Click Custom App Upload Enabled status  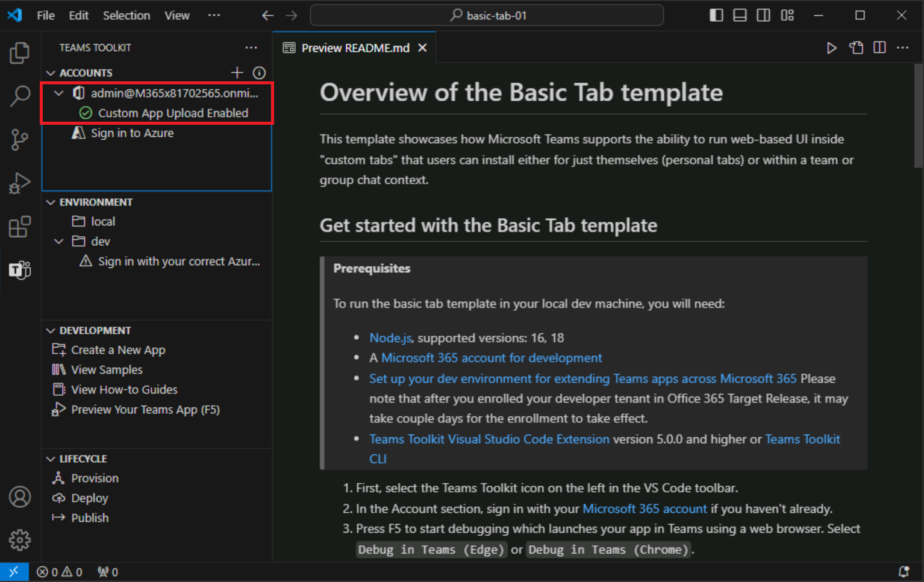[x=173, y=113]
